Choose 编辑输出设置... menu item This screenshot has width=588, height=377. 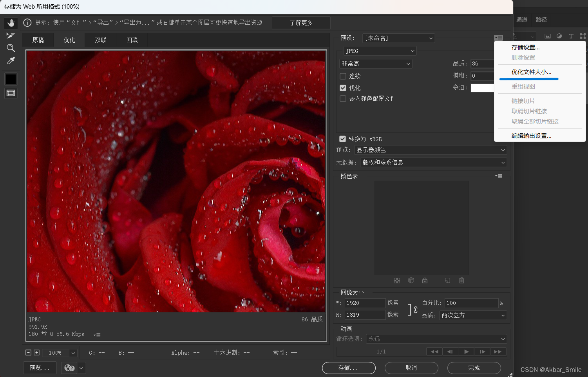click(531, 136)
